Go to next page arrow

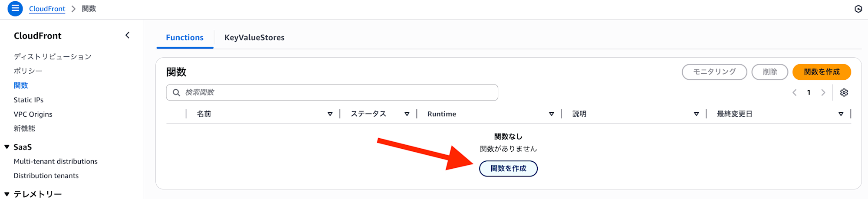click(823, 92)
